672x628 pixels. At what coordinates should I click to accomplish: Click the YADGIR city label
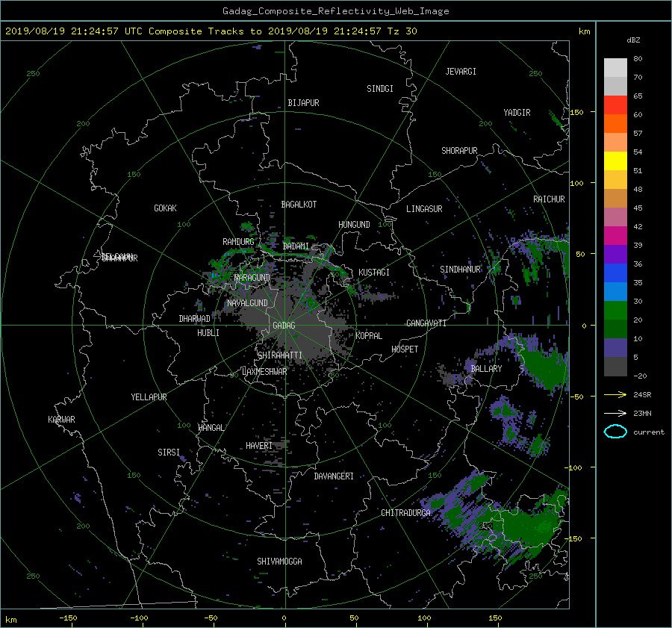click(x=517, y=113)
